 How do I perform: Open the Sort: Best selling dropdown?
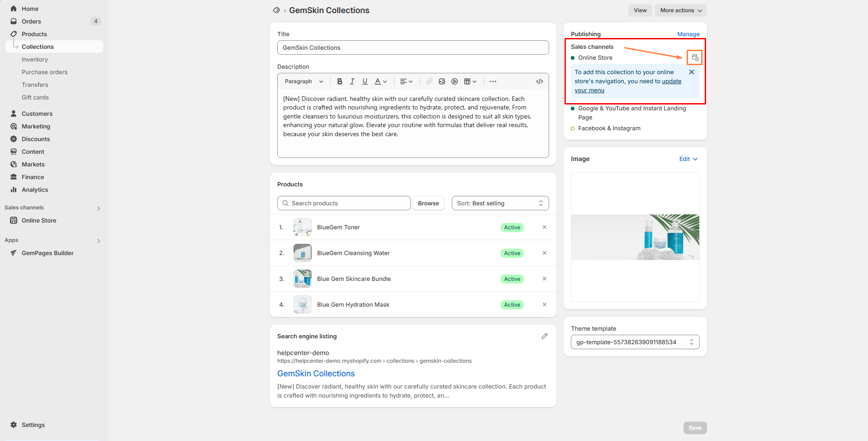coord(500,203)
